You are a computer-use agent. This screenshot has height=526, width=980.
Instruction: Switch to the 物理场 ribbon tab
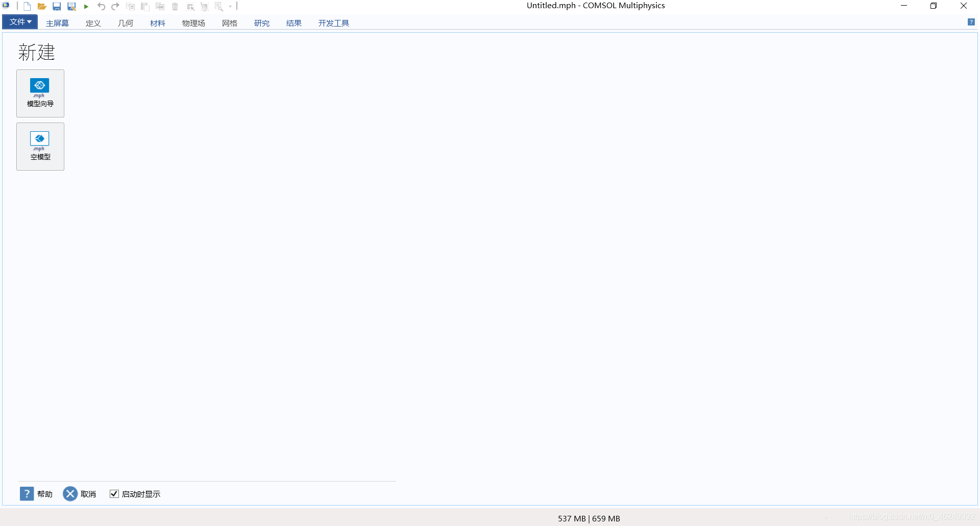pos(193,23)
